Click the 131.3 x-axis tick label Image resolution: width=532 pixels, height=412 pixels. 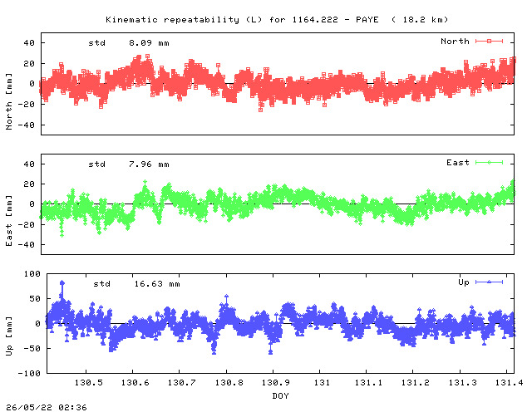point(462,383)
